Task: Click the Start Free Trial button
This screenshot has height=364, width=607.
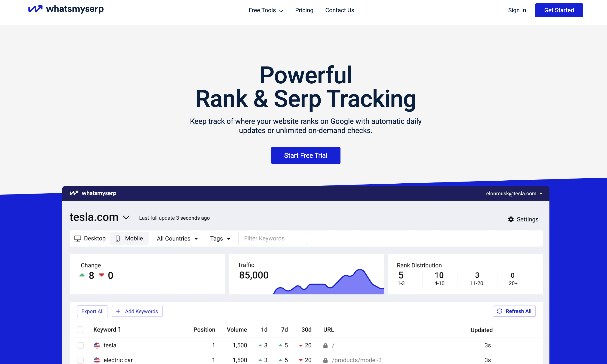Action: tap(306, 155)
